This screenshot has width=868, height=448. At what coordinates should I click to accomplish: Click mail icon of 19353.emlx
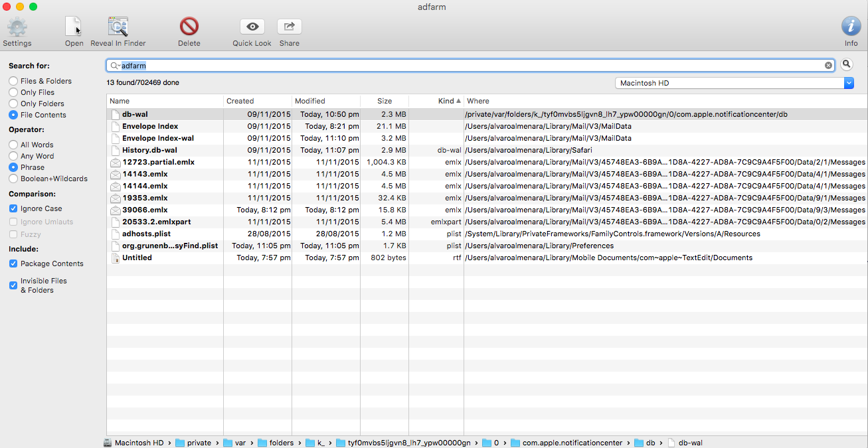[x=115, y=198]
